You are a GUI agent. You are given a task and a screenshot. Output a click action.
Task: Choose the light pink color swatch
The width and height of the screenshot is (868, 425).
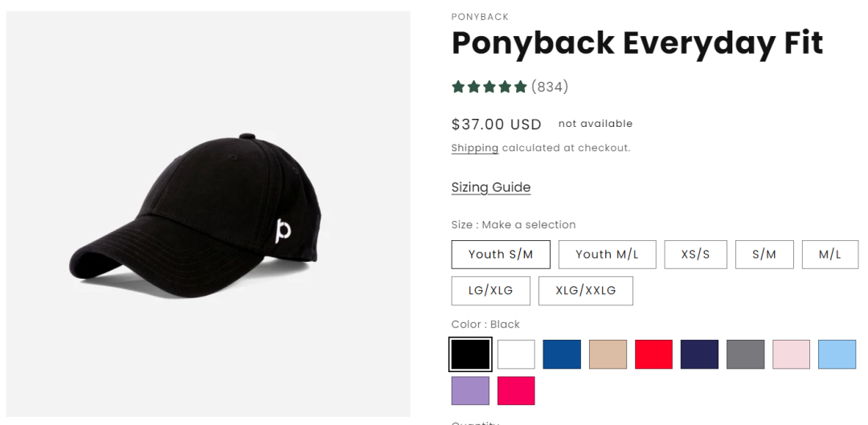click(792, 354)
